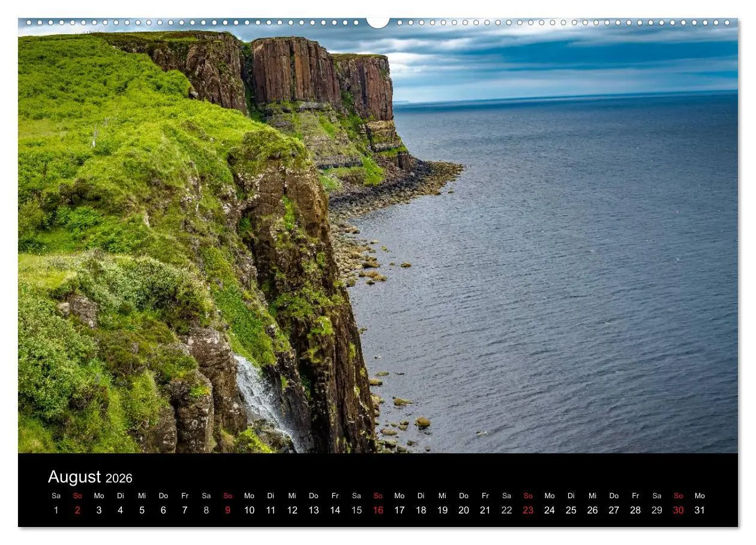
Task: Select Saturday date 8
Action: tap(206, 510)
